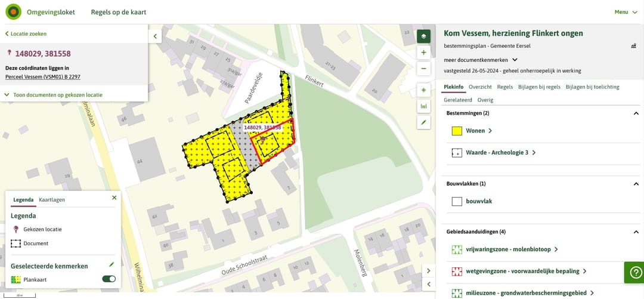Zoom in with the plus button
This screenshot has height=299, width=644.
(x=423, y=53)
